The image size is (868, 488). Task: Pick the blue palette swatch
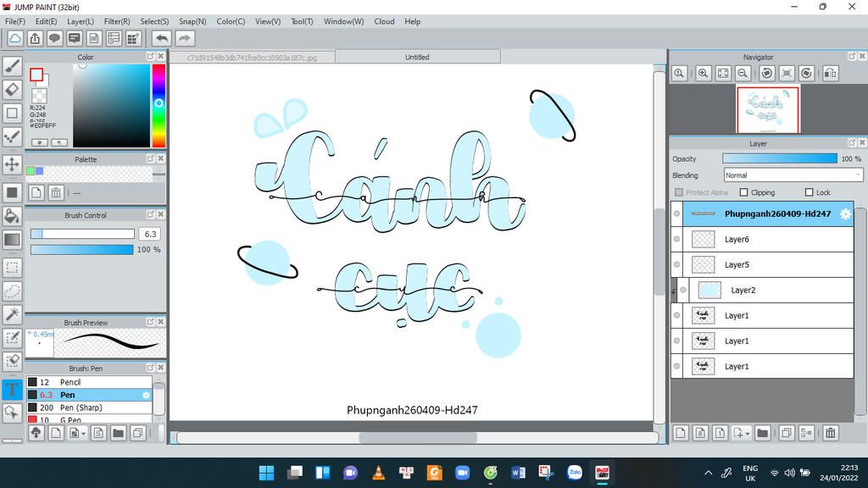(39, 171)
